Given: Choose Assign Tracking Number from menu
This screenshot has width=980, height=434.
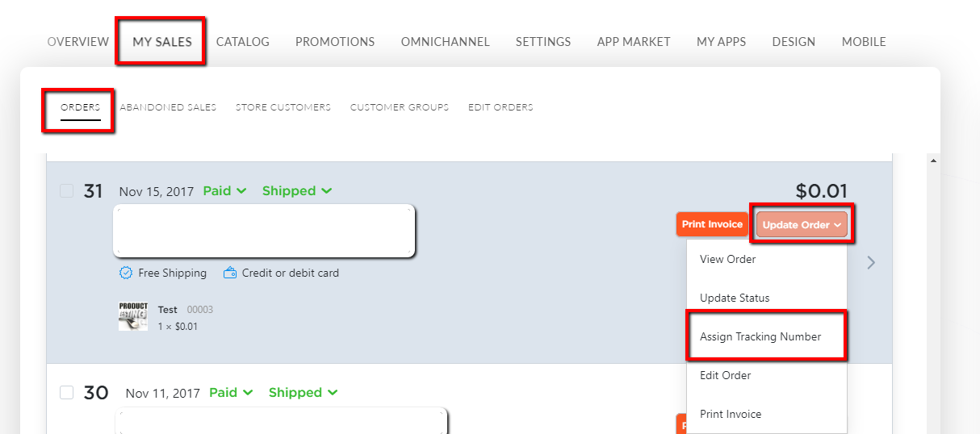Looking at the screenshot, I should (766, 336).
